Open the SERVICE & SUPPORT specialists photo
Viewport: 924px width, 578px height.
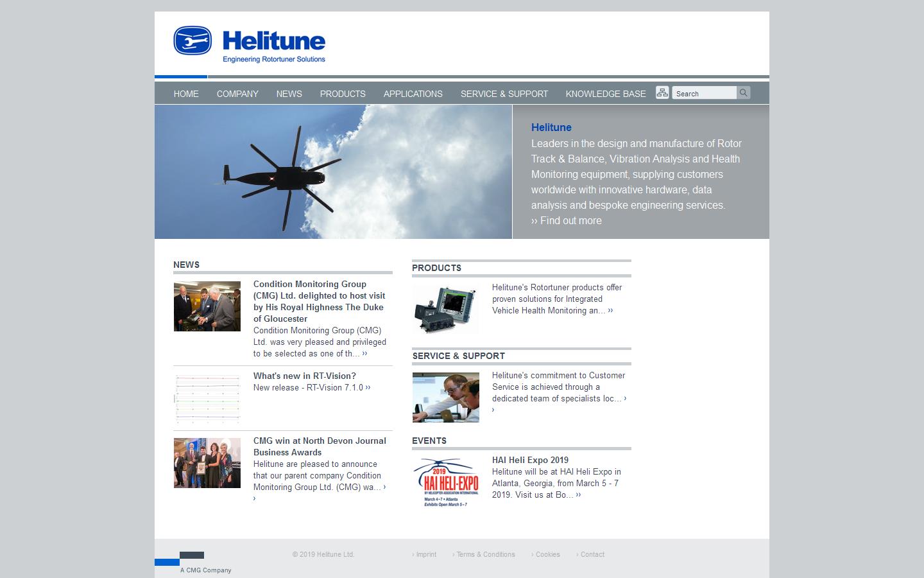pos(445,397)
